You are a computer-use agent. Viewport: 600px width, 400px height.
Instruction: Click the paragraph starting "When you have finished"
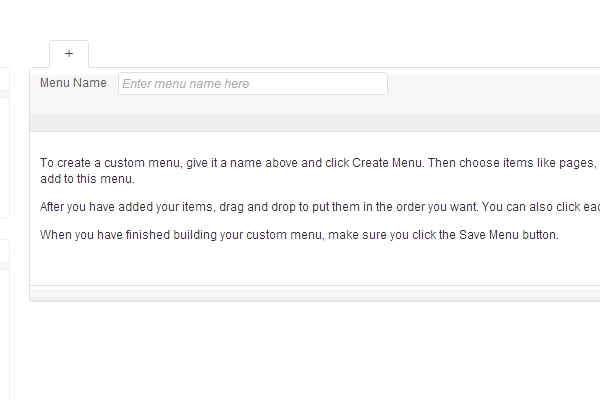pos(298,235)
